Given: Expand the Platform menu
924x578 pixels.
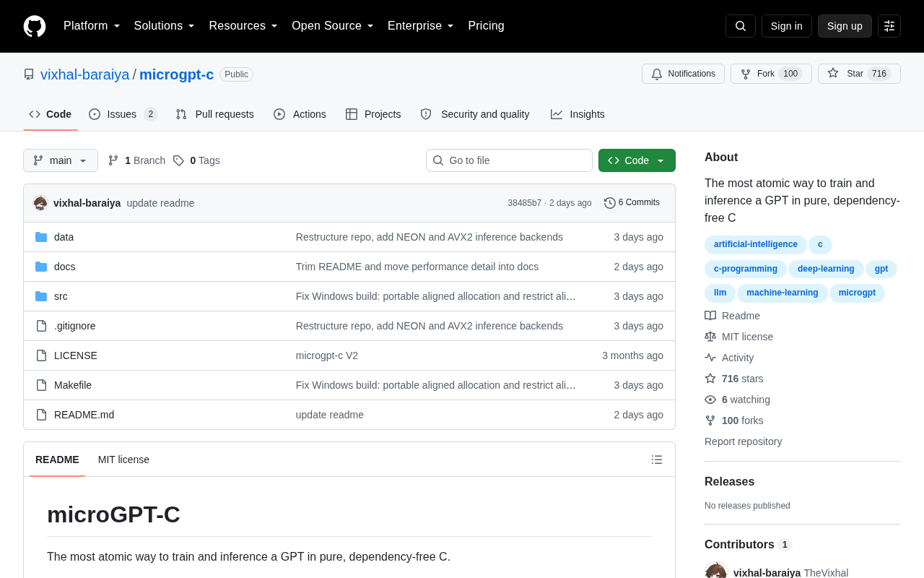Looking at the screenshot, I should [x=92, y=26].
